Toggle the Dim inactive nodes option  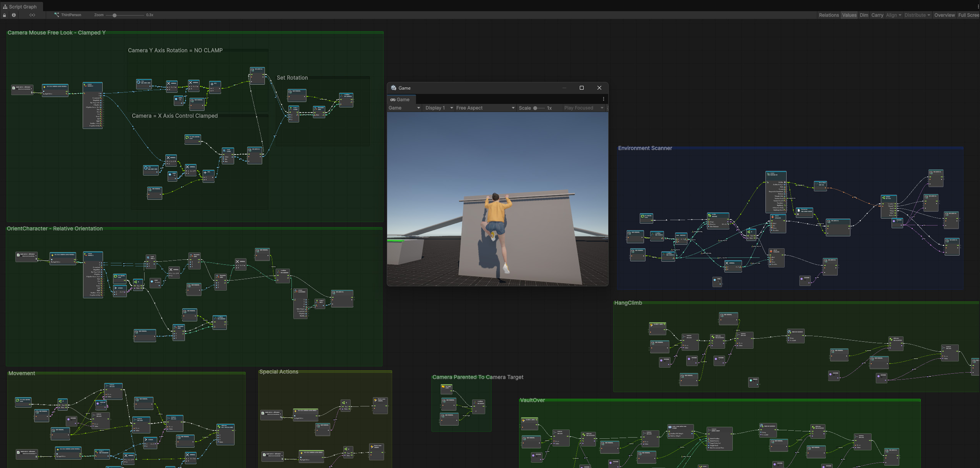coord(864,15)
